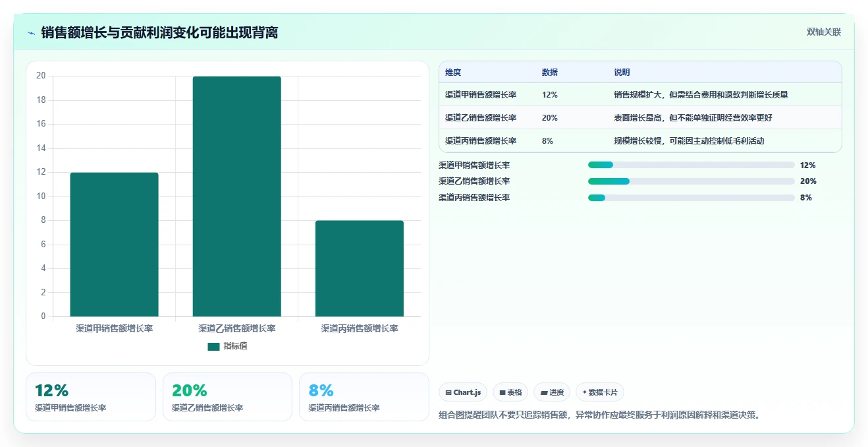This screenshot has width=868, height=447.
Task: Open the 12% 渠道甲销售额增长率 data card
Action: (91, 397)
